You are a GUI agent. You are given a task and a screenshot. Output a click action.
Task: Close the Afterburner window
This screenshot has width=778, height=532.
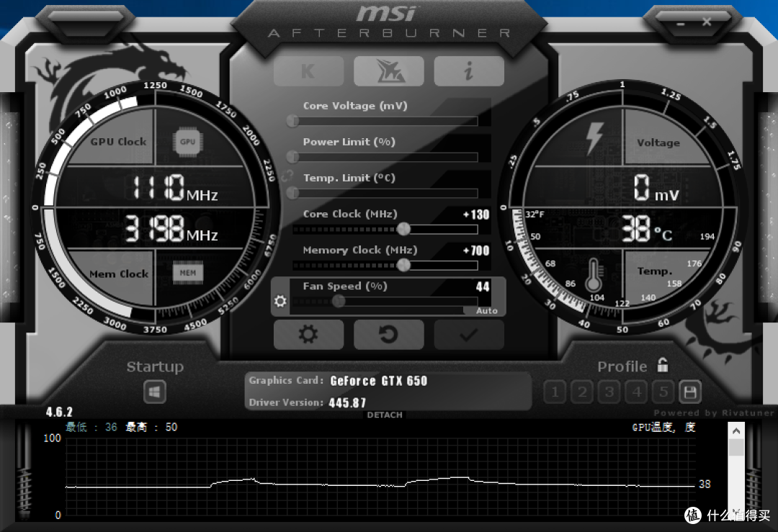point(707,22)
